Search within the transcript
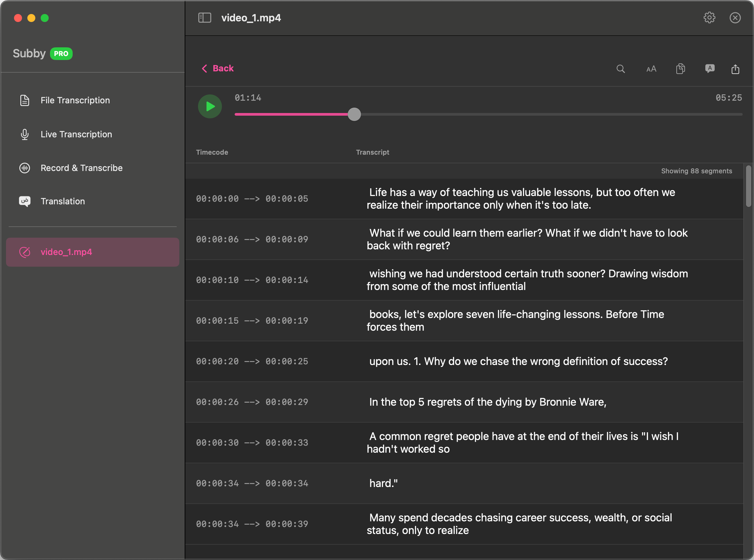The width and height of the screenshot is (754, 560). pos(621,69)
